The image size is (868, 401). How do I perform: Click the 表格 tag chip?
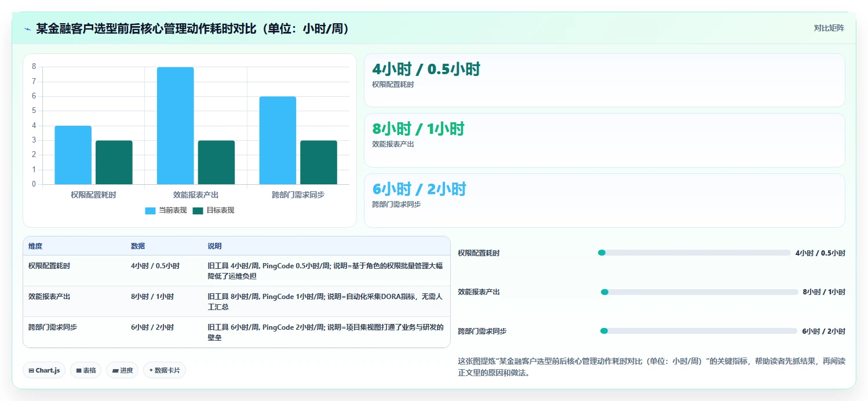point(86,370)
